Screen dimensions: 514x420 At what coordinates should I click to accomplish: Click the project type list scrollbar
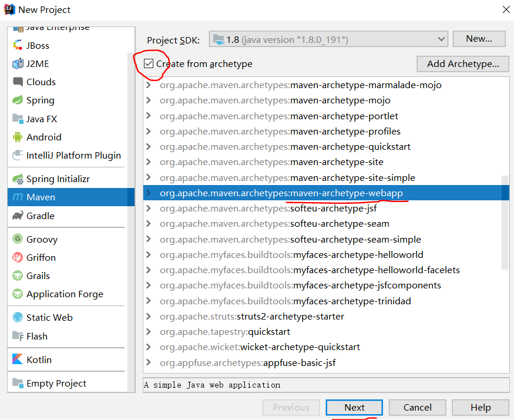(x=131, y=221)
